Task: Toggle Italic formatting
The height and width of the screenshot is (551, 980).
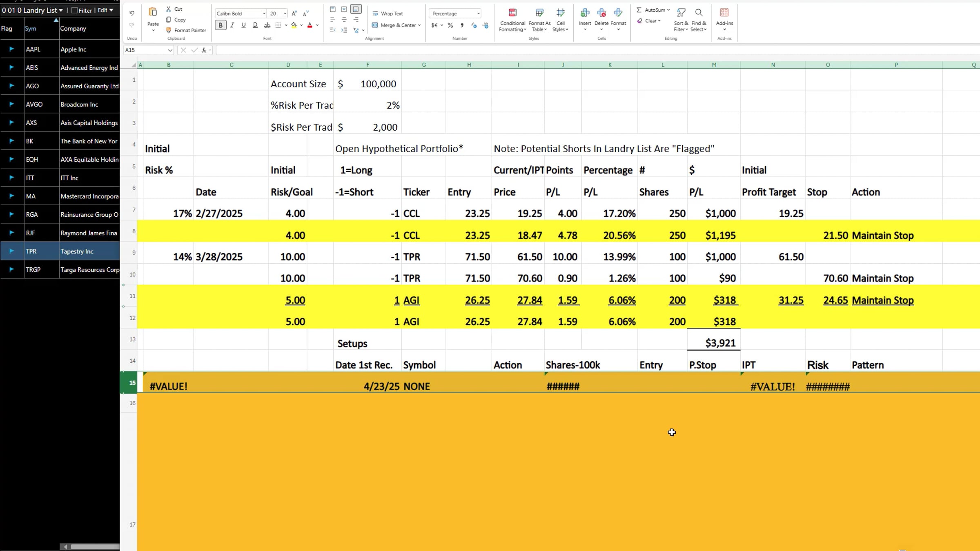Action: coord(232,25)
